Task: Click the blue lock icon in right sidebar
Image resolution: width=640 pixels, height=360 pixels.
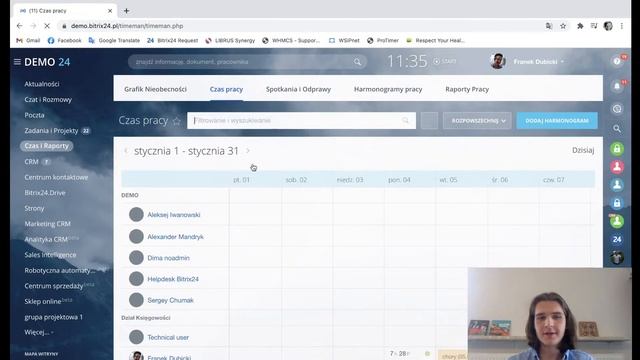Action: point(617,203)
